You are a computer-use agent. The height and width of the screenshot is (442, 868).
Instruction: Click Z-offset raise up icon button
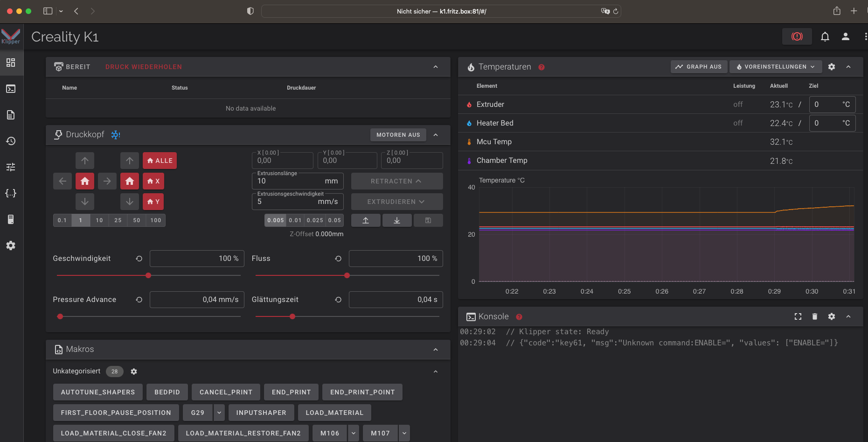point(366,220)
